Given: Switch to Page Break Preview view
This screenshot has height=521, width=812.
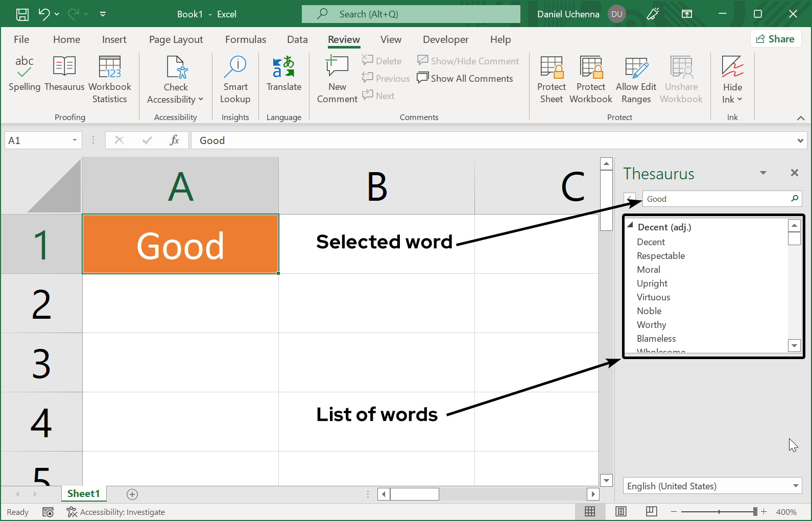Looking at the screenshot, I should [652, 512].
